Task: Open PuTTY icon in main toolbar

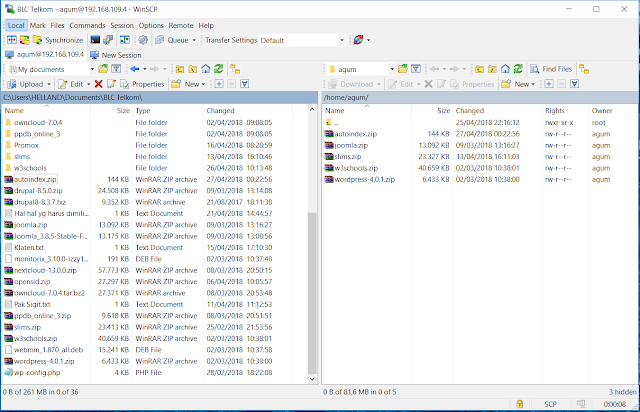Action: [108, 40]
